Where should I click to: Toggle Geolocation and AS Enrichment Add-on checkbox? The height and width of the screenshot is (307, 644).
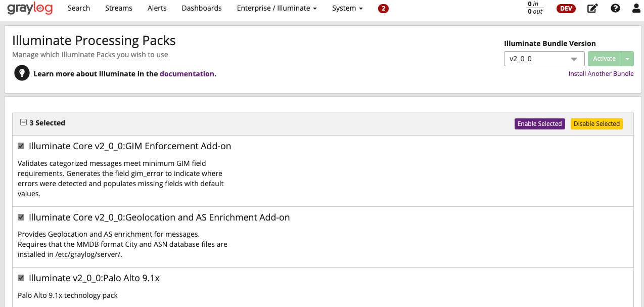[x=21, y=217]
